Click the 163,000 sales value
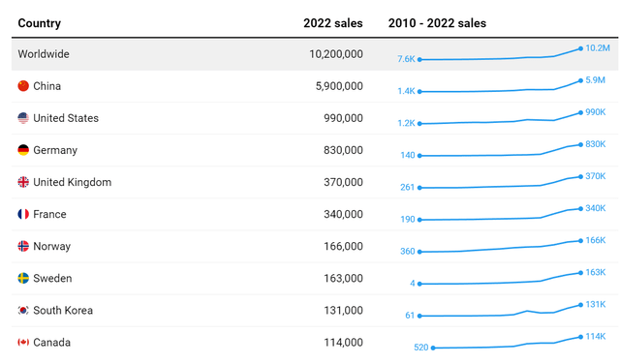This screenshot has width=620, height=364. tap(343, 278)
